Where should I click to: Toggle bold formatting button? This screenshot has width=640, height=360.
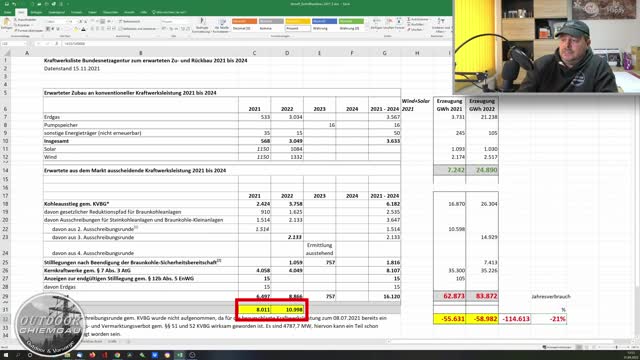pos(48,29)
